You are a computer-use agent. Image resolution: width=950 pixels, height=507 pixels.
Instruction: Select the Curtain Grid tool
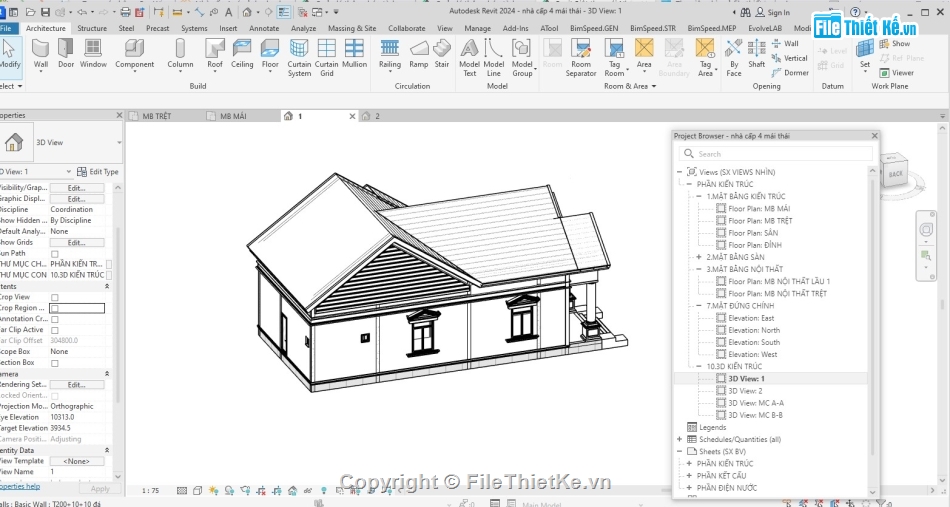coord(327,58)
